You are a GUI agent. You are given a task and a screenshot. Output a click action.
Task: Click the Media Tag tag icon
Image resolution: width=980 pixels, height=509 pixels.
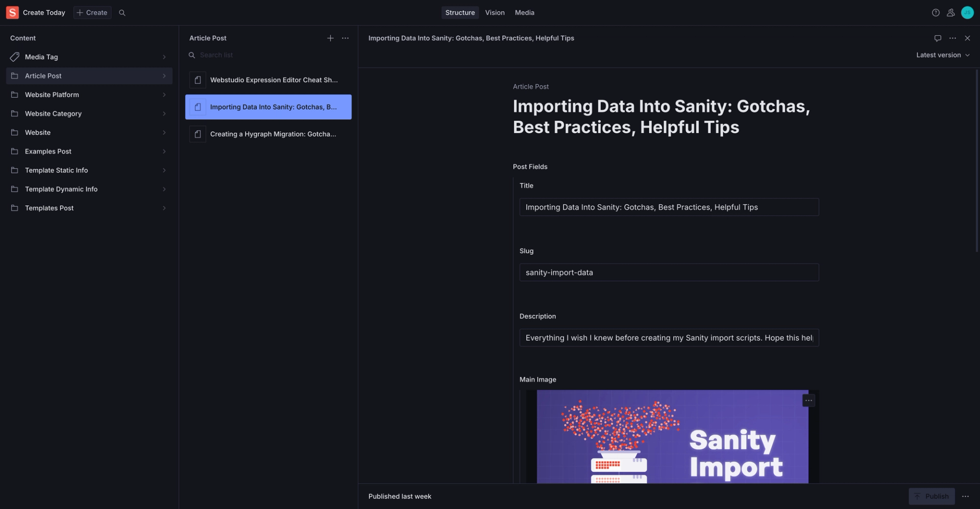pyautogui.click(x=14, y=57)
